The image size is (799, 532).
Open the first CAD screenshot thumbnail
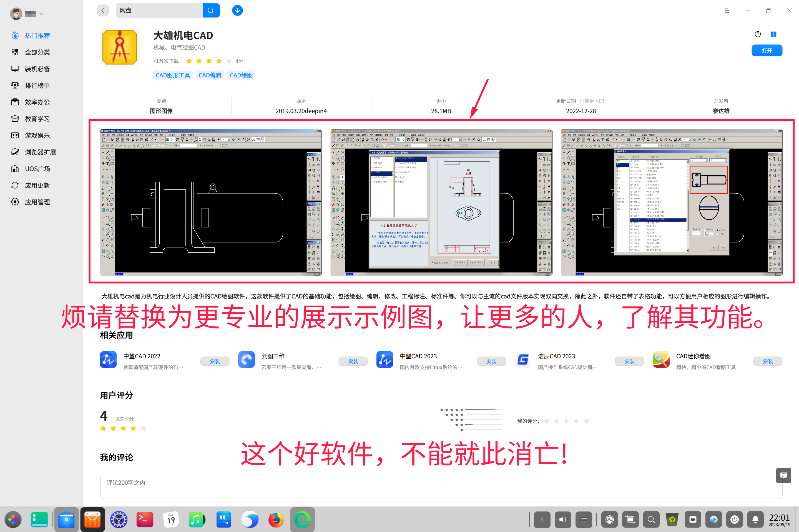[x=210, y=202]
